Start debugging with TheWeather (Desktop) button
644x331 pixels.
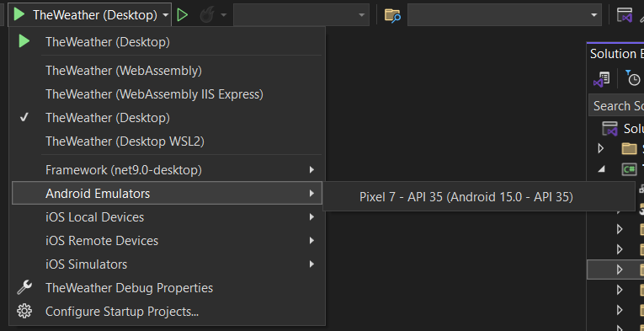click(x=85, y=15)
